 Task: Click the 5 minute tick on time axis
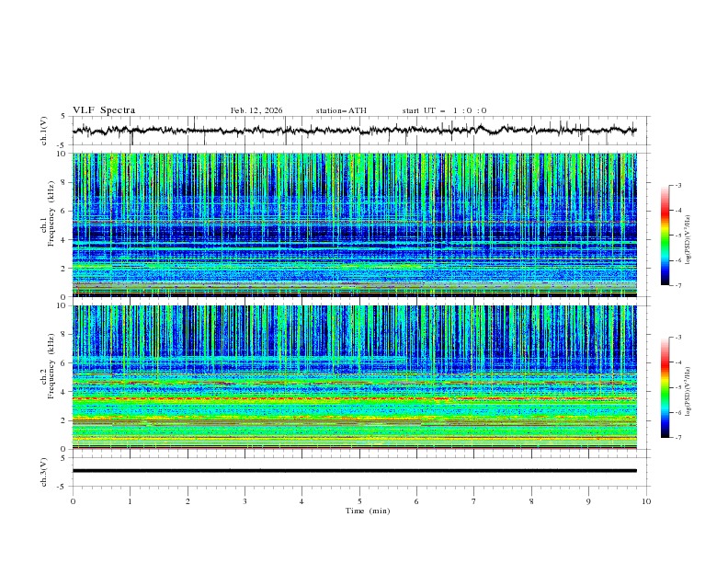click(359, 501)
